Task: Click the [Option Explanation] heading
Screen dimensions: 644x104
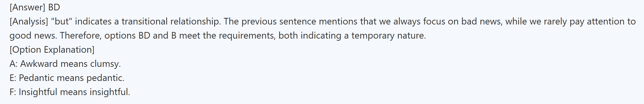Action: tap(52, 50)
